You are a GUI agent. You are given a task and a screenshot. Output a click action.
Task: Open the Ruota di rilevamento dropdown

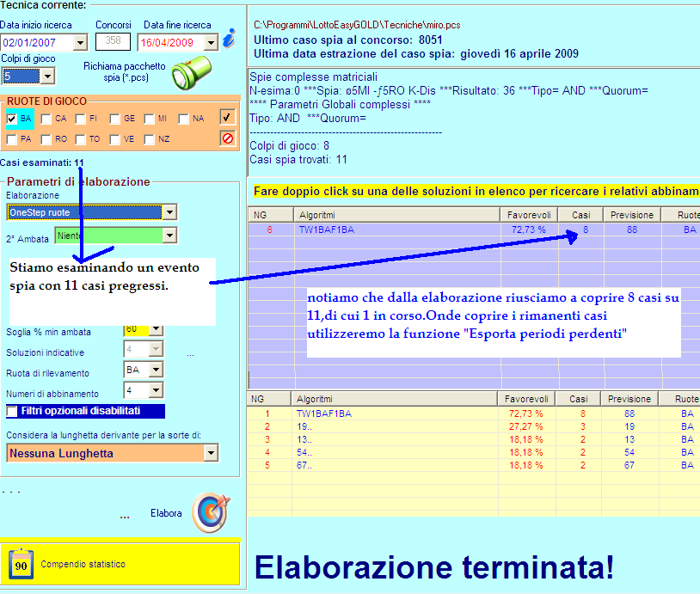click(x=156, y=369)
